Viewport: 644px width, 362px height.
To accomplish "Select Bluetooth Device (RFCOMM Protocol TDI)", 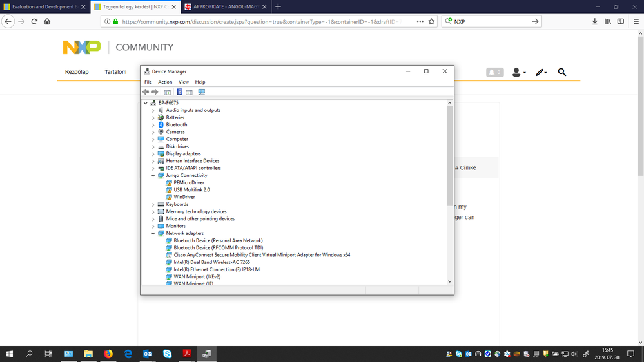I will tap(218, 247).
